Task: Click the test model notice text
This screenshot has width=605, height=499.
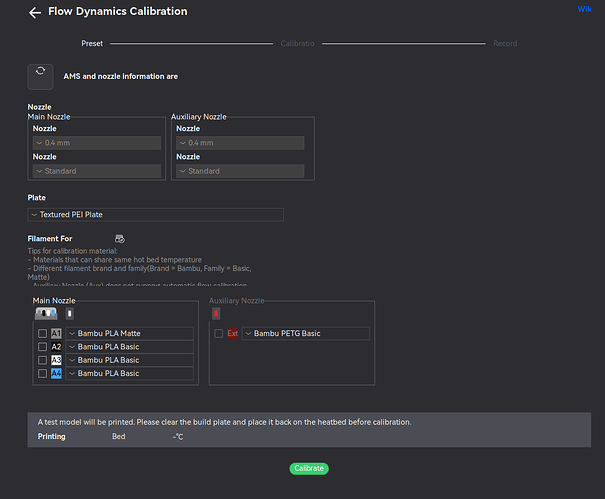Action: click(x=224, y=422)
